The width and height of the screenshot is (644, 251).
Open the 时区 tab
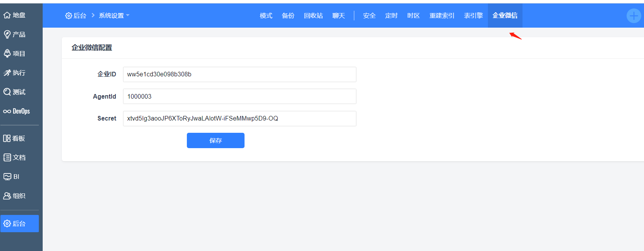414,16
